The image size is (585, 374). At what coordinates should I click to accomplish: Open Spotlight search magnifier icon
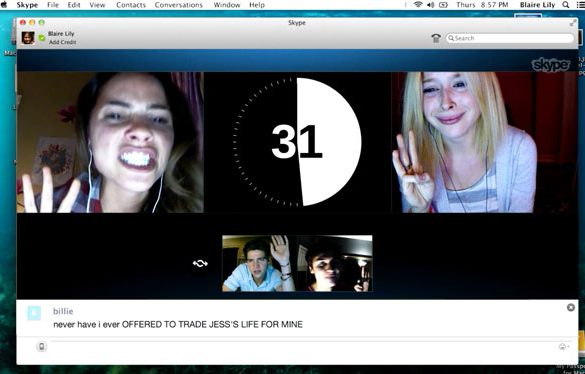[x=566, y=5]
